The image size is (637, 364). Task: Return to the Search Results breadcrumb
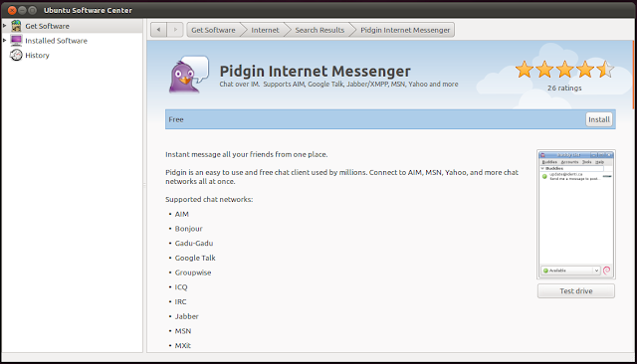pyautogui.click(x=319, y=30)
